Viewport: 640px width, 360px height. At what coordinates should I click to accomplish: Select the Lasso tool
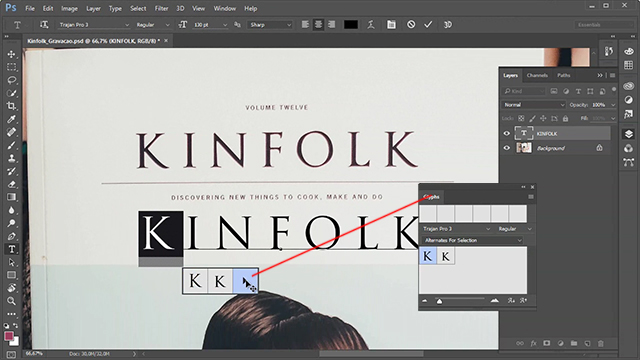11,80
